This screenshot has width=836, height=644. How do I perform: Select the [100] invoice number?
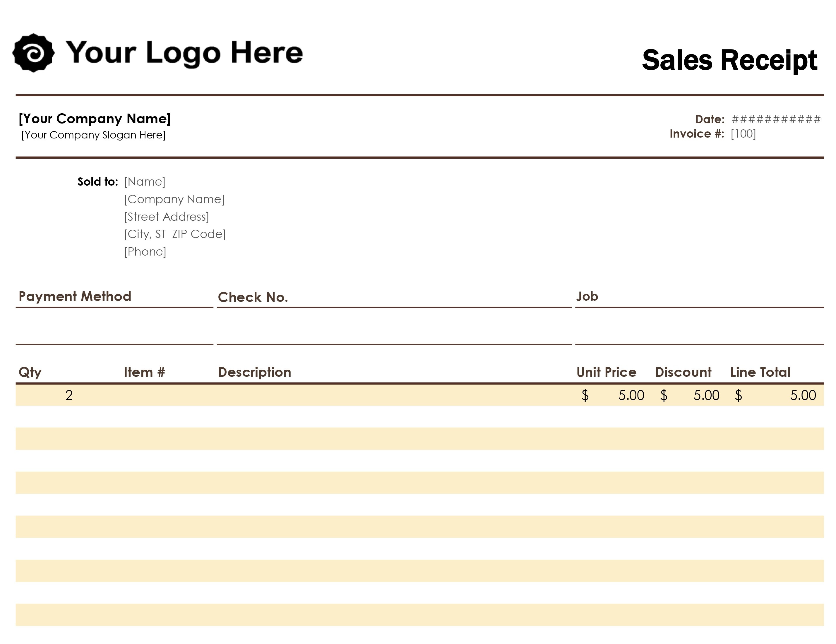point(743,134)
